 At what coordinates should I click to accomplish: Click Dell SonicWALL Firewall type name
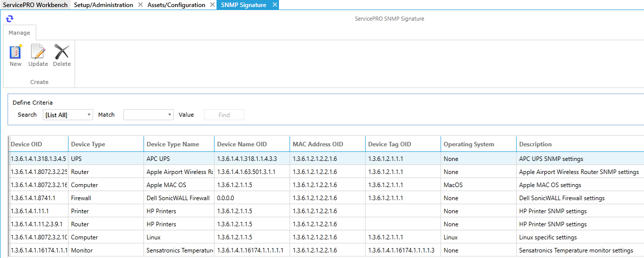(x=179, y=198)
